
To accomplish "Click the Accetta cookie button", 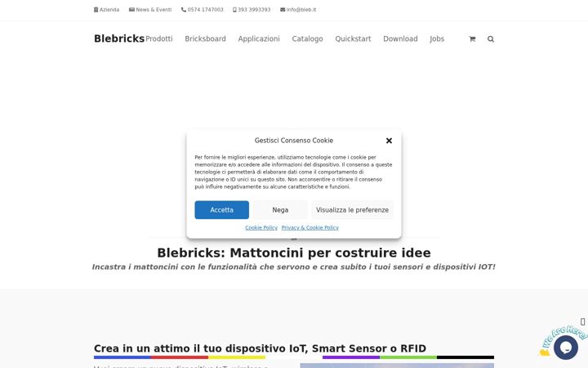I will [x=221, y=210].
